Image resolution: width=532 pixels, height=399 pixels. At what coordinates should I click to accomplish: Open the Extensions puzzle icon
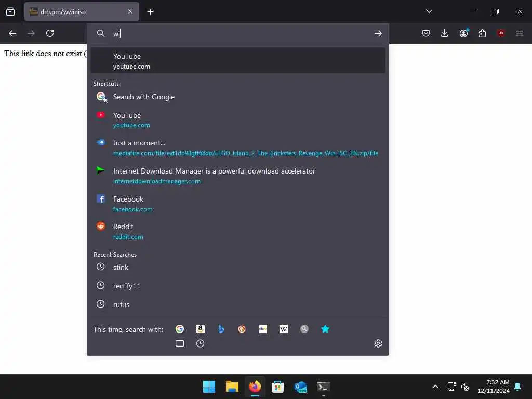[x=482, y=33]
